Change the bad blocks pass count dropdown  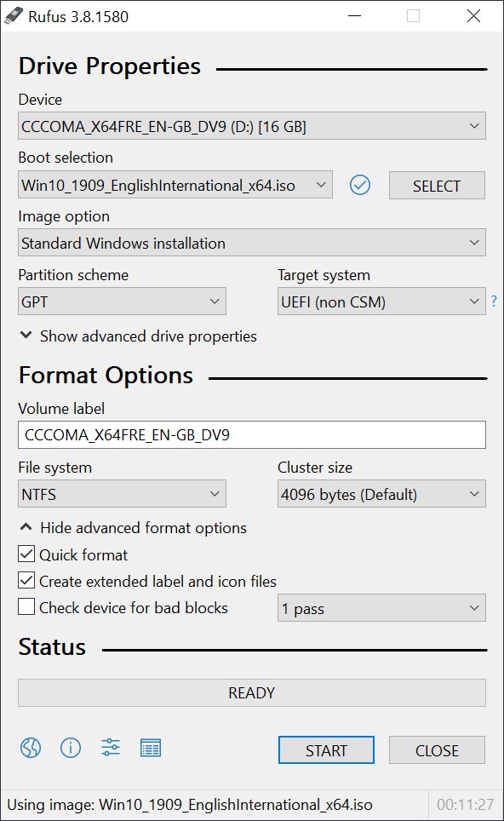[x=381, y=607]
